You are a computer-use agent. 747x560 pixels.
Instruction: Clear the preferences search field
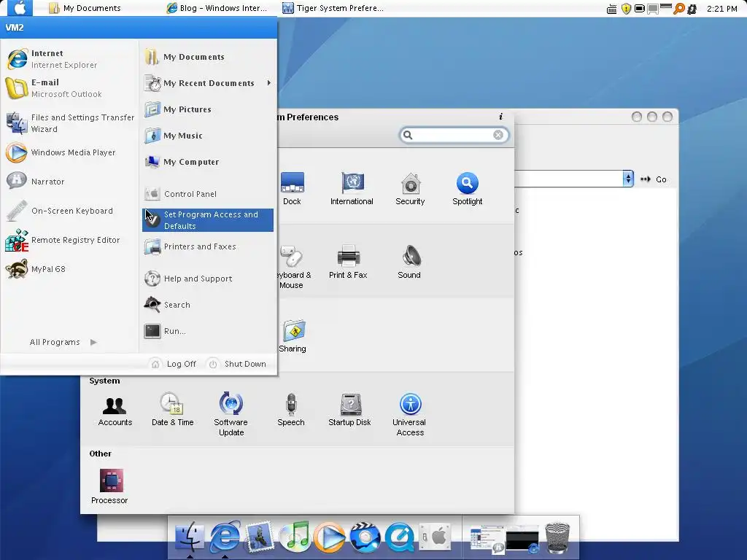coord(498,135)
